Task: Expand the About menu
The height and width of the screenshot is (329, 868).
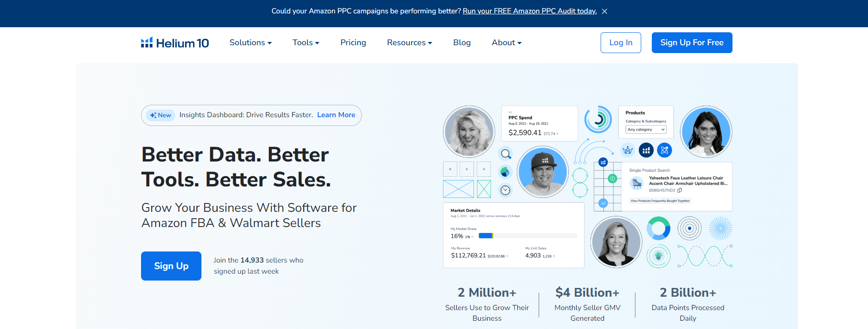Action: [x=507, y=42]
